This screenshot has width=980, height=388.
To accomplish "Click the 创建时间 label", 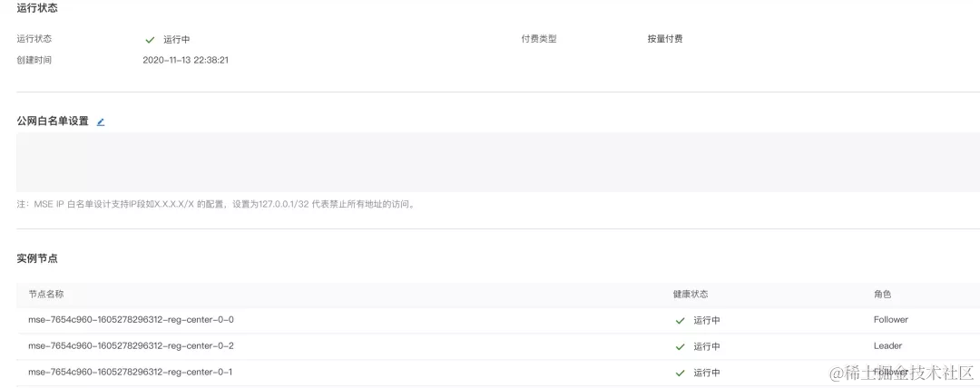I will coord(34,61).
